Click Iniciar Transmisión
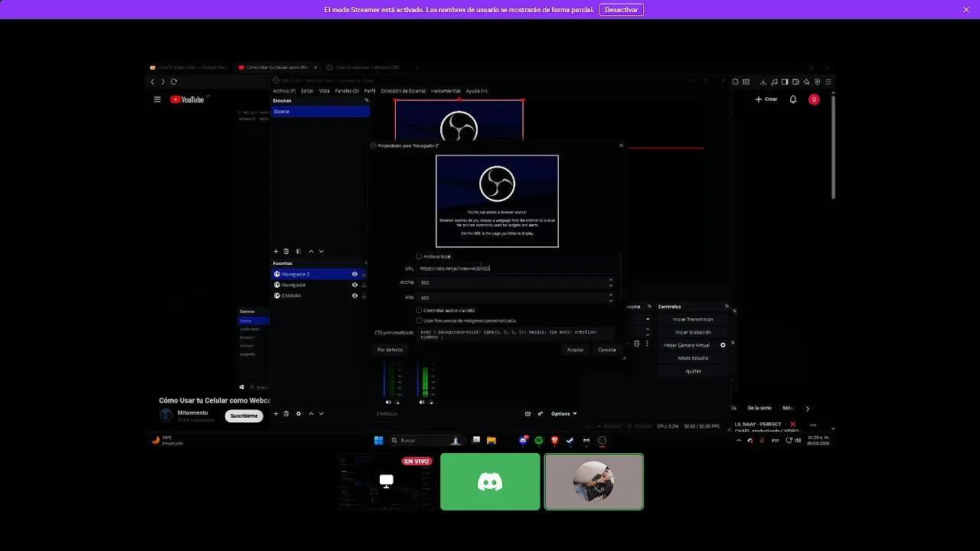Image resolution: width=980 pixels, height=551 pixels. pos(693,319)
